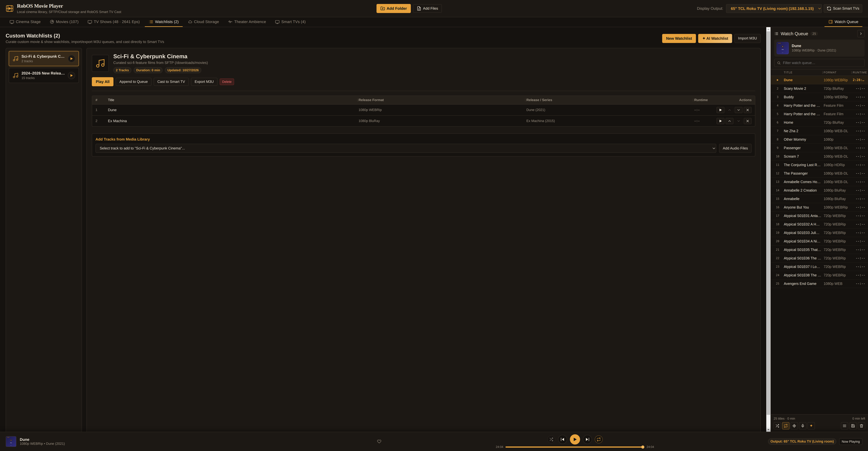Viewport: 868px width, 451px height.
Task: Toggle the Watch Queue panel button at top right
Action: pos(843,22)
